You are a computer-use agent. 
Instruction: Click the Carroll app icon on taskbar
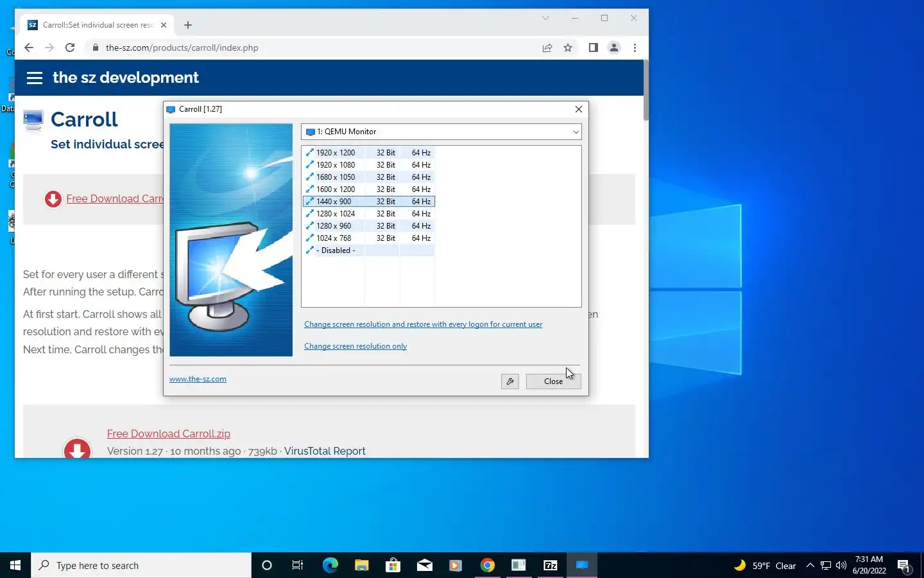pyautogui.click(x=581, y=565)
